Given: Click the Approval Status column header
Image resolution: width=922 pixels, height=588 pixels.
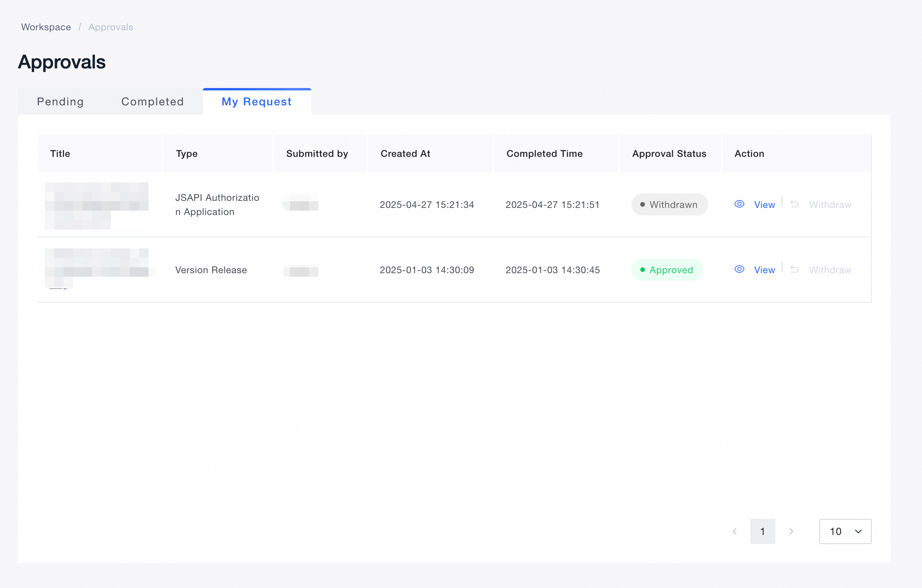Looking at the screenshot, I should coord(669,154).
